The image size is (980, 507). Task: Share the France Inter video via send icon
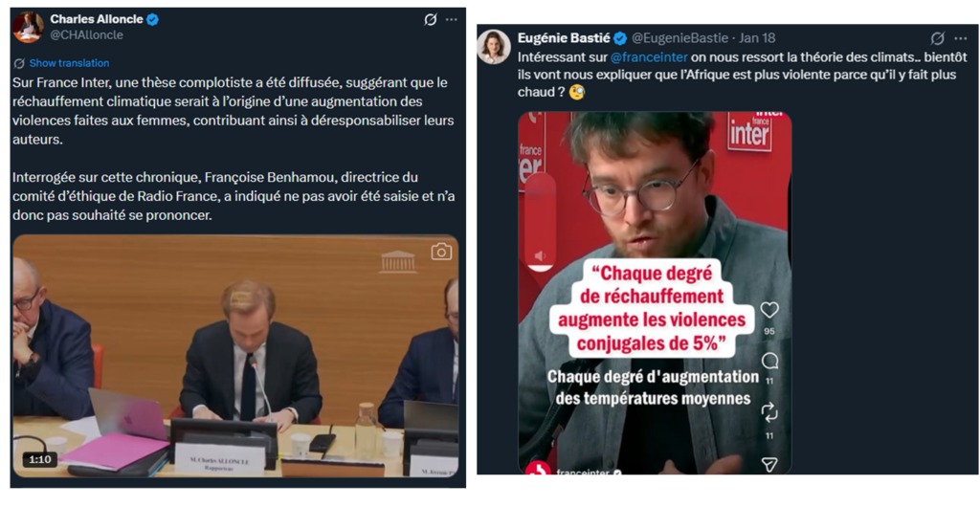click(769, 463)
